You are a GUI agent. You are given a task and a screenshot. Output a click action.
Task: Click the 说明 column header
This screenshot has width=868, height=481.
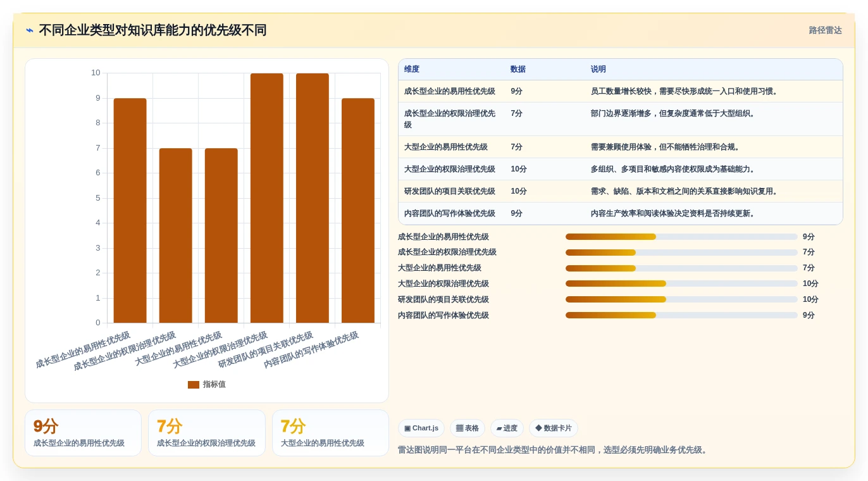click(598, 70)
